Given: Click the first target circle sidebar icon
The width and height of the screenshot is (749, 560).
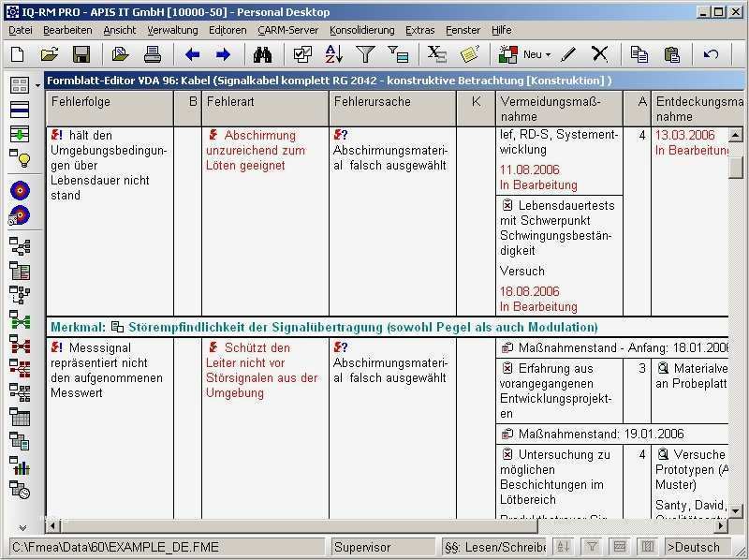Looking at the screenshot, I should (x=20, y=191).
